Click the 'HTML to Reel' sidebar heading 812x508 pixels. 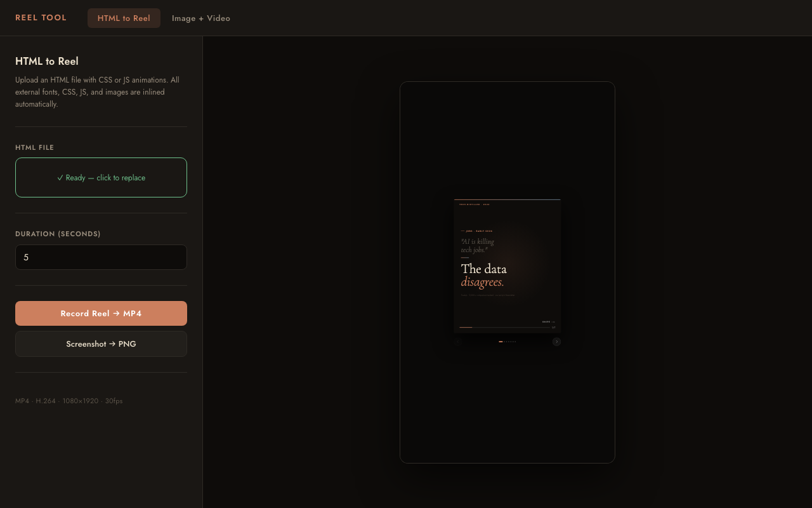tap(47, 61)
